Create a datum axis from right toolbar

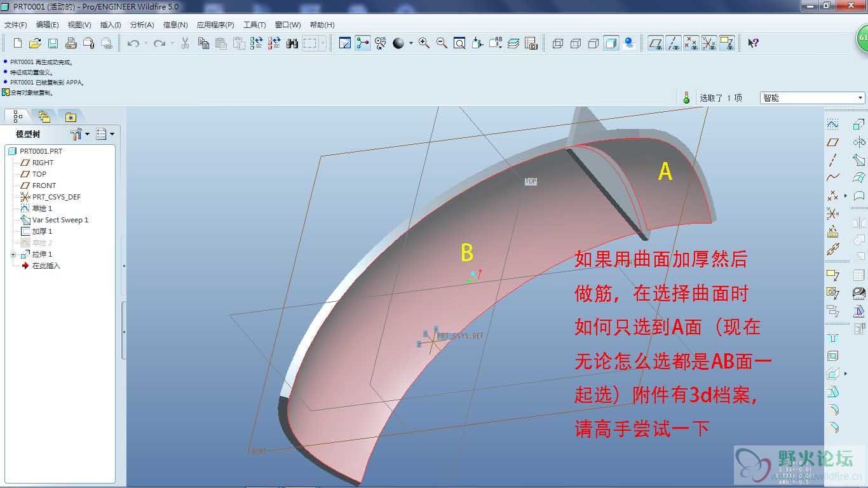pyautogui.click(x=833, y=160)
